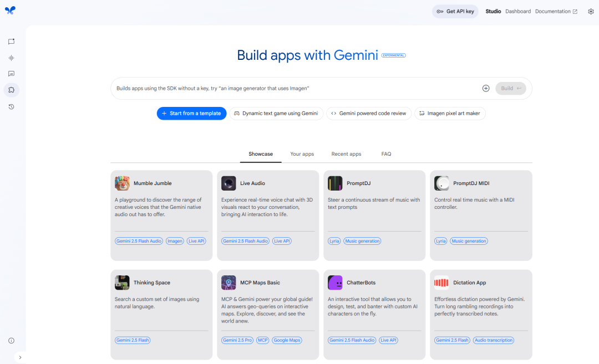The image size is (599, 364).
Task: Switch to the Recent apps tab
Action: coord(346,154)
